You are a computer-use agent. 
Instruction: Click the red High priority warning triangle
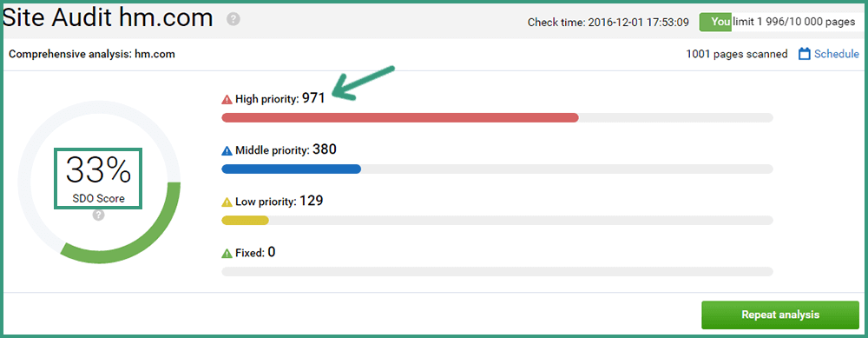(x=227, y=100)
